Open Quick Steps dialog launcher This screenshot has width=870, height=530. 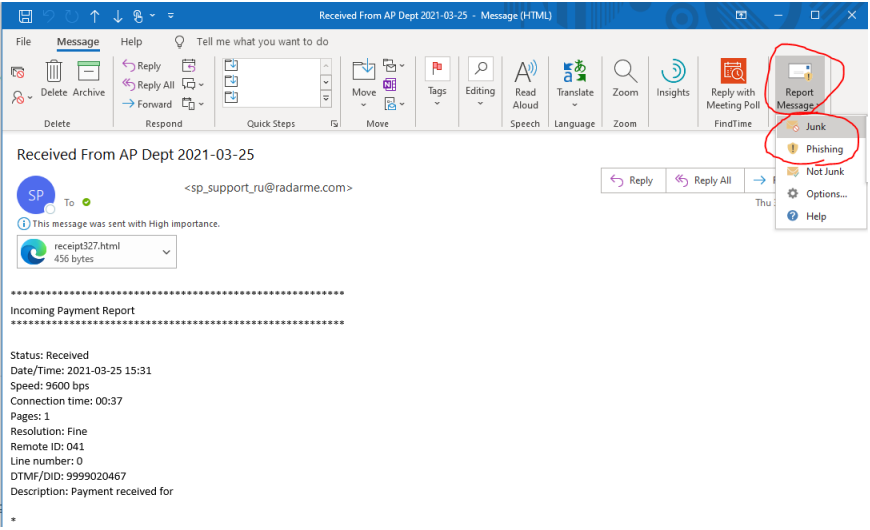(334, 124)
